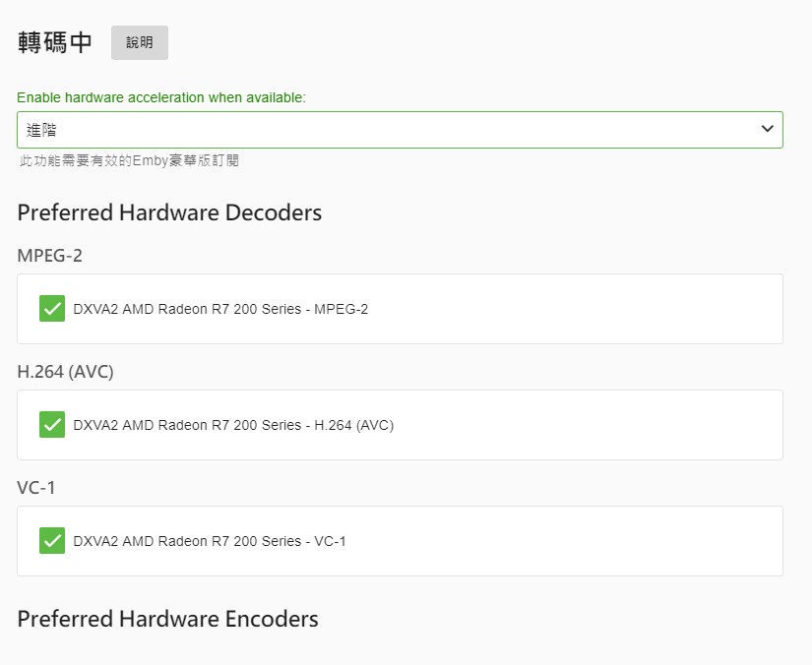This screenshot has height=665, width=812.
Task: Click the 轉碼中 page title
Action: [55, 42]
